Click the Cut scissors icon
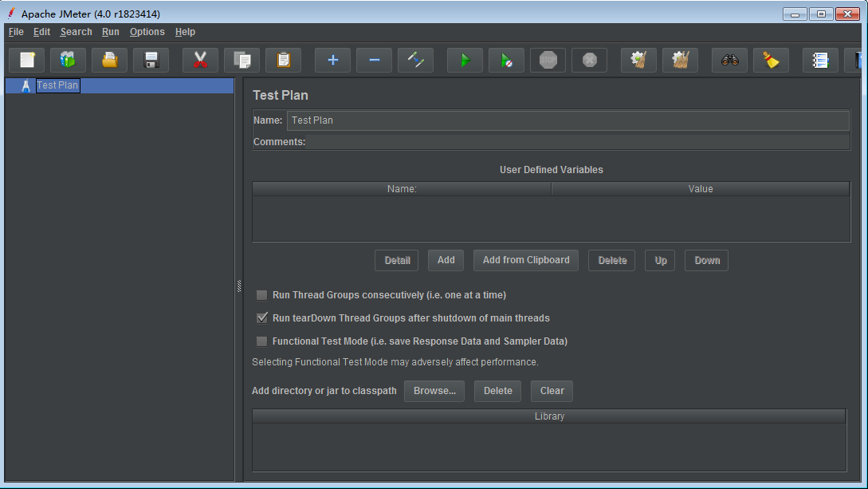This screenshot has height=489, width=868. 200,60
